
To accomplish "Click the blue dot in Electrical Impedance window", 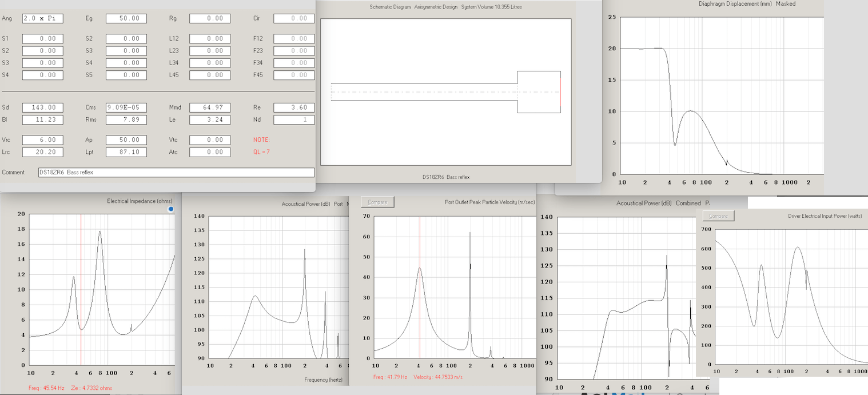I will tap(170, 210).
